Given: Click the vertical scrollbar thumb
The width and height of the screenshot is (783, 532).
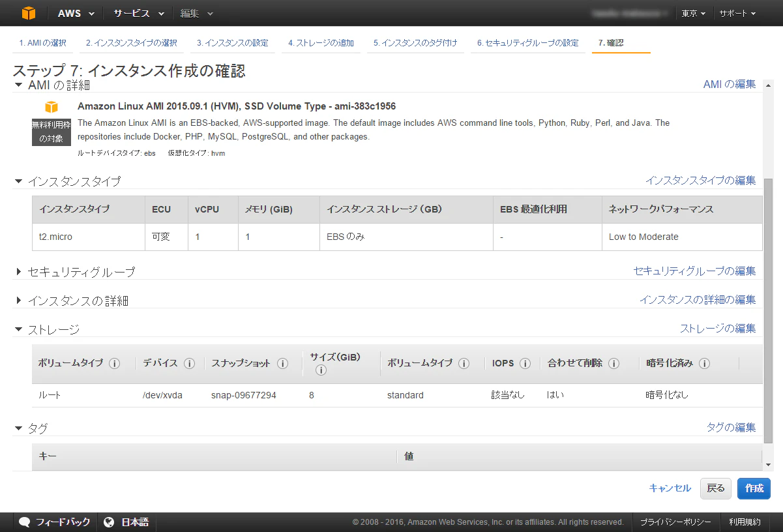Looking at the screenshot, I should pyautogui.click(x=769, y=311).
